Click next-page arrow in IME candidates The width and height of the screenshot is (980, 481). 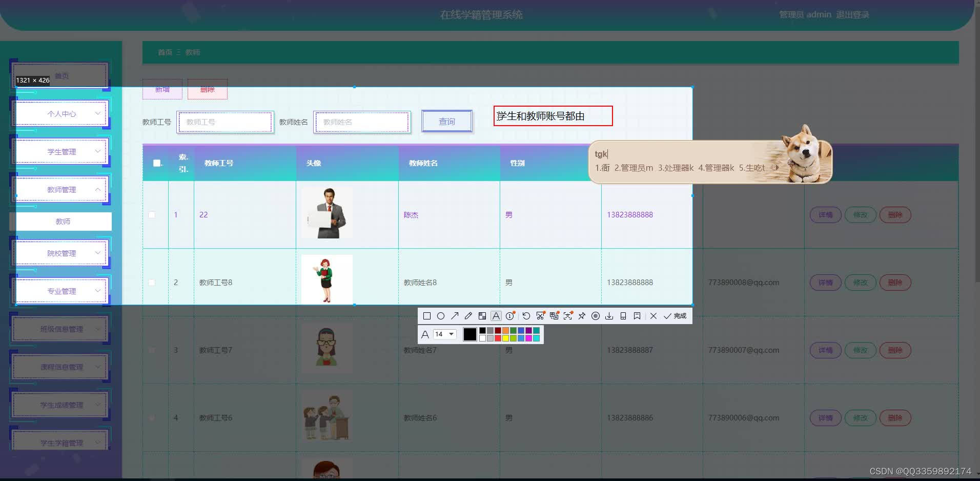777,168
